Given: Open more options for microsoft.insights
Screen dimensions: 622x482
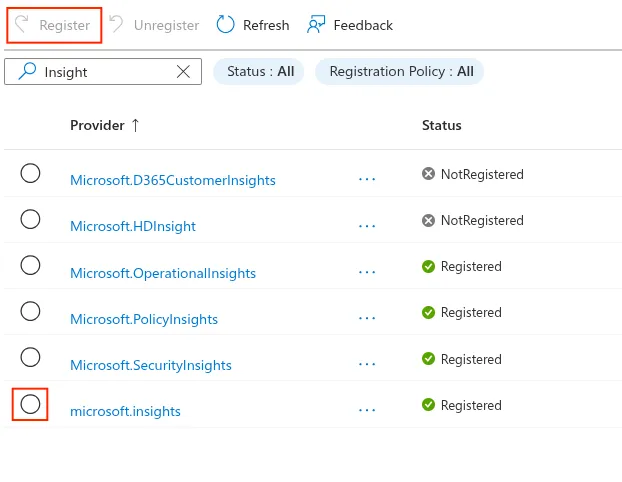Looking at the screenshot, I should (x=367, y=410).
